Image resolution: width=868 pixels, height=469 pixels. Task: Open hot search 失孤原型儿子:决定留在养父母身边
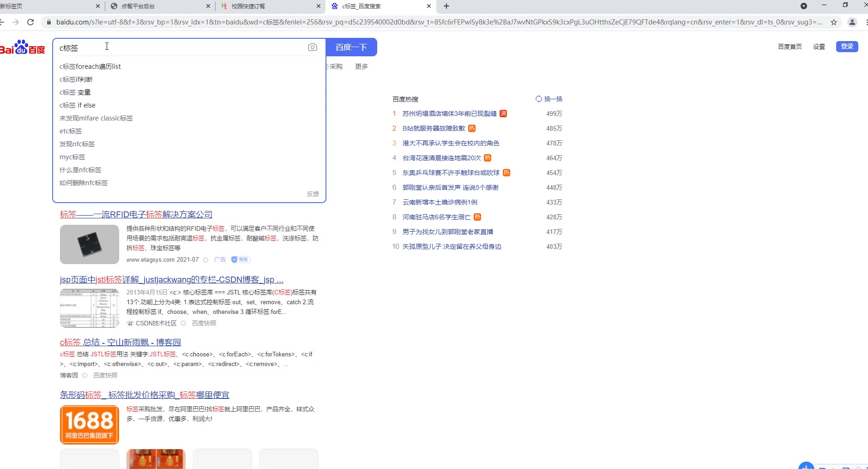tap(452, 247)
